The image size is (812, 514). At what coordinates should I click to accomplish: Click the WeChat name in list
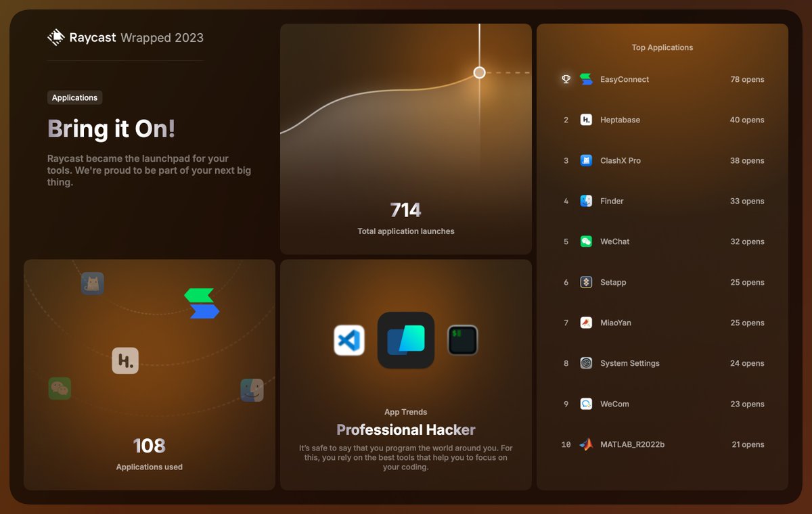(x=615, y=241)
